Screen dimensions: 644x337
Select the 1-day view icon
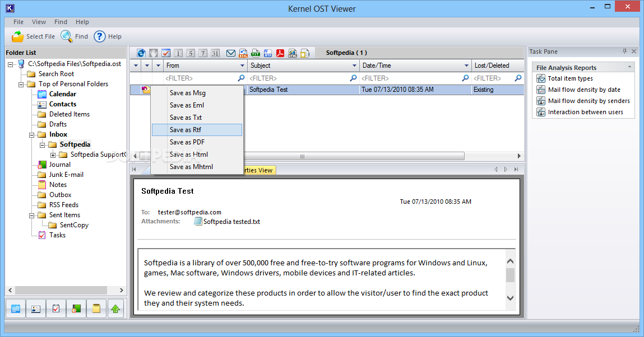pyautogui.click(x=178, y=53)
